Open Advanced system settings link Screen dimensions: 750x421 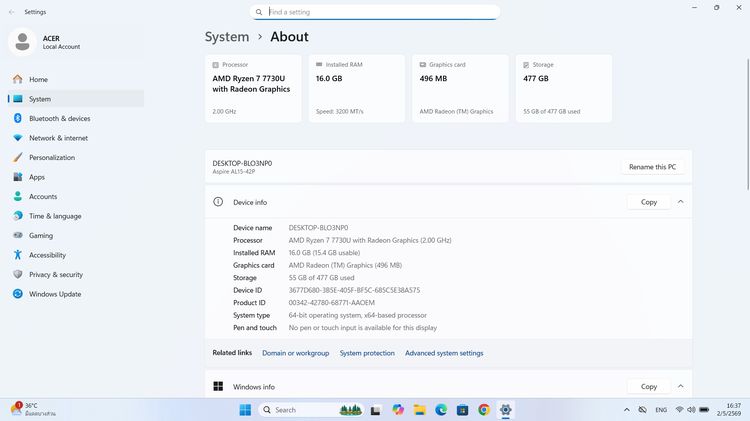pyautogui.click(x=444, y=353)
